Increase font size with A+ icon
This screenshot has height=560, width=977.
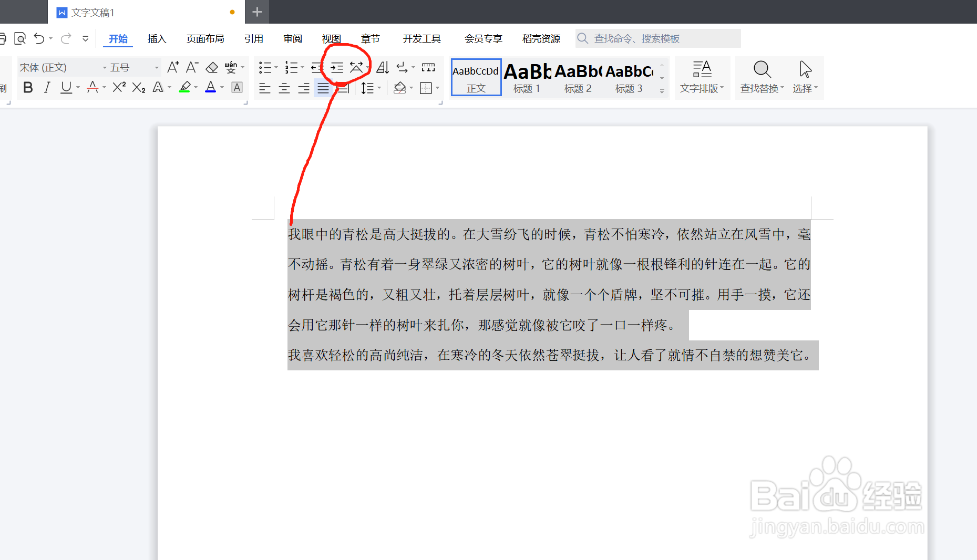[173, 67]
